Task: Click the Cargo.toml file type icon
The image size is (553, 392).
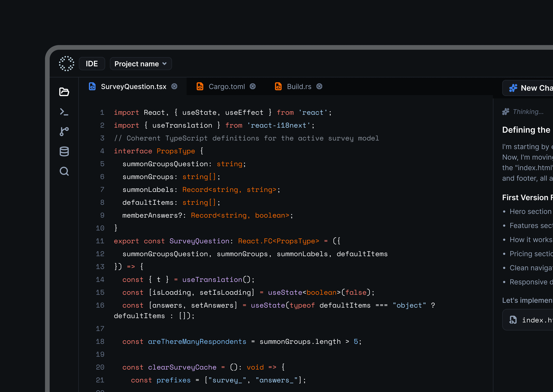Action: pos(200,86)
